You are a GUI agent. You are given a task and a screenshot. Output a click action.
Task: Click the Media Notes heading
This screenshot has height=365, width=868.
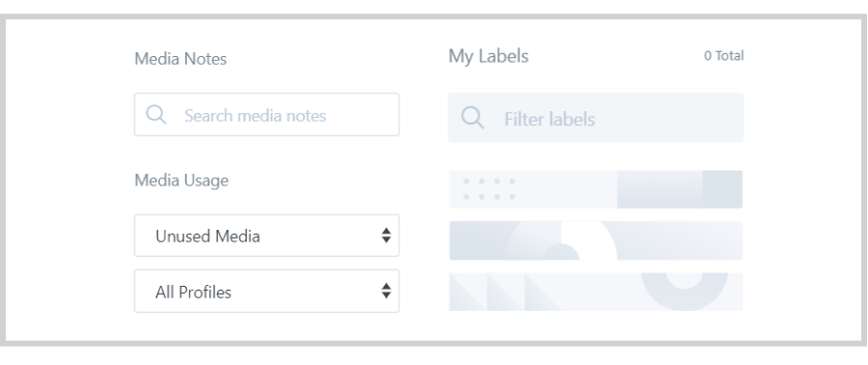[180, 59]
